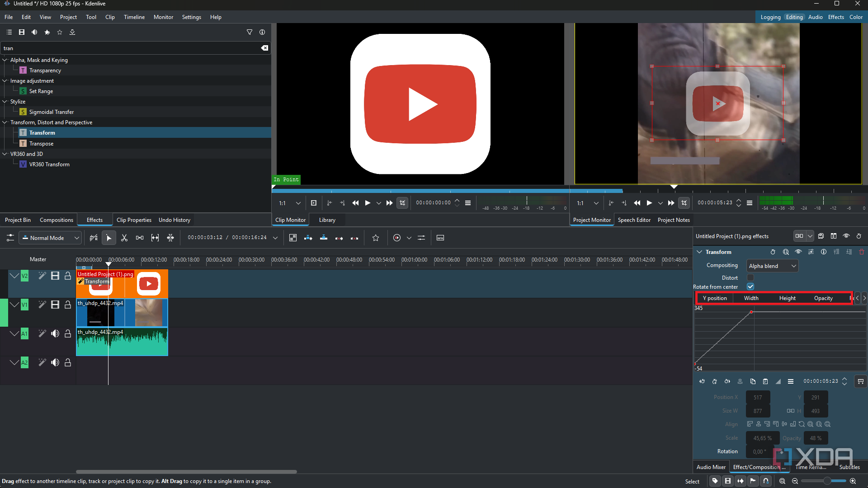Image resolution: width=868 pixels, height=488 pixels.
Task: Filter to audio effects only
Action: tap(34, 32)
